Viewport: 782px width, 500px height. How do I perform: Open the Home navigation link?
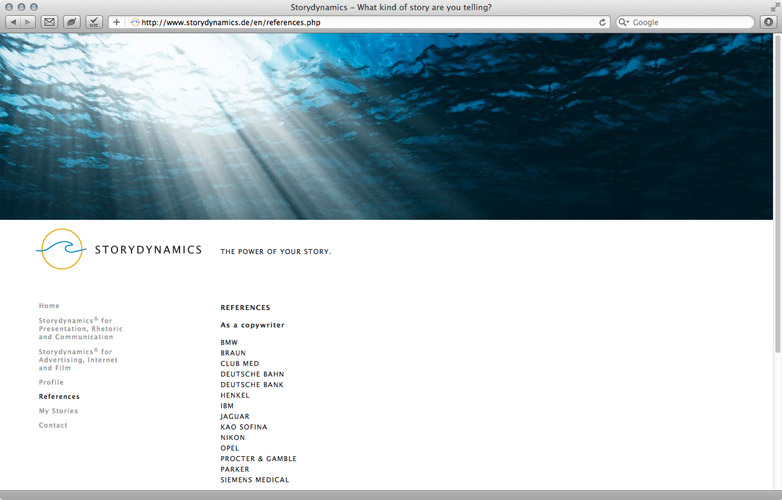pos(49,306)
